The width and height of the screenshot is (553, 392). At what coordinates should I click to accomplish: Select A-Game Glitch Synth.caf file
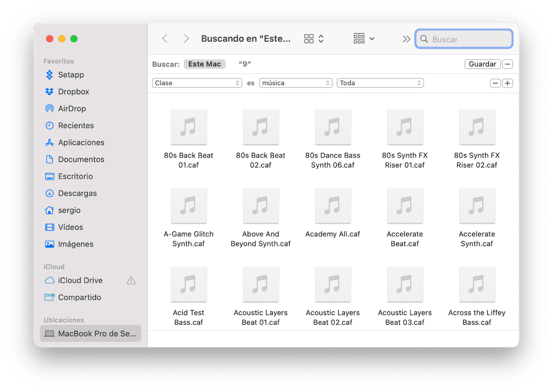(189, 217)
